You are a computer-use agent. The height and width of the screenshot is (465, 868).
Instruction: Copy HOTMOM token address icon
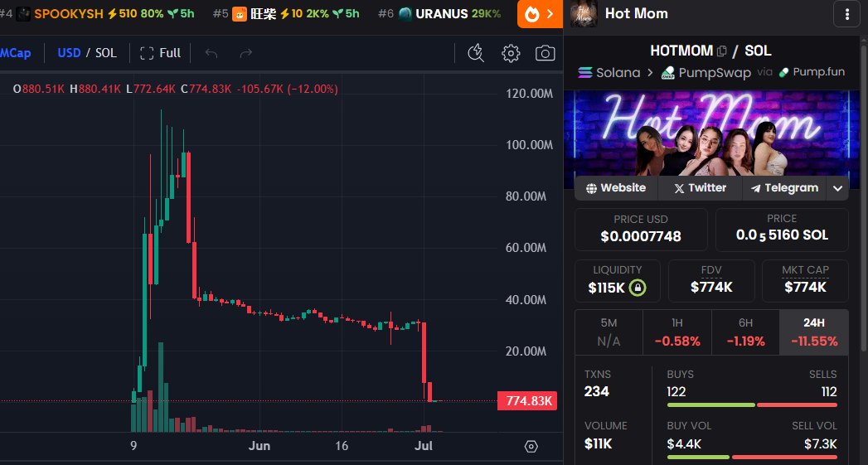tap(721, 51)
